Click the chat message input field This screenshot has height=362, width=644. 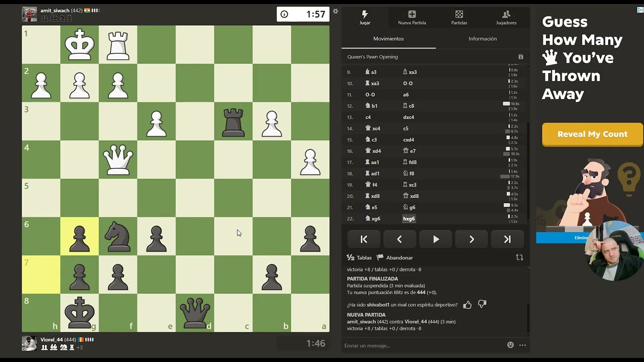click(x=423, y=345)
